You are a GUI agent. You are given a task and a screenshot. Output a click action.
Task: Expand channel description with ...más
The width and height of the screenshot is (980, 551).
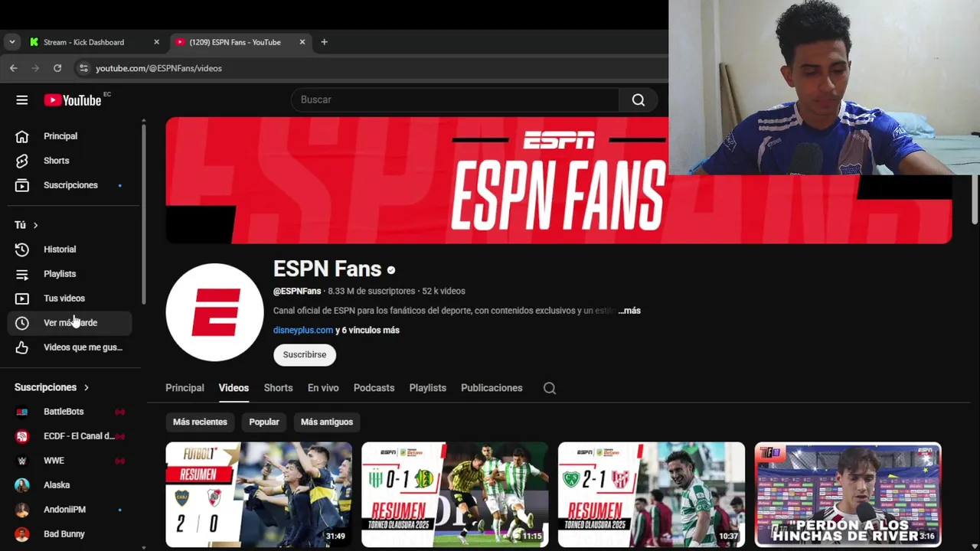(629, 311)
